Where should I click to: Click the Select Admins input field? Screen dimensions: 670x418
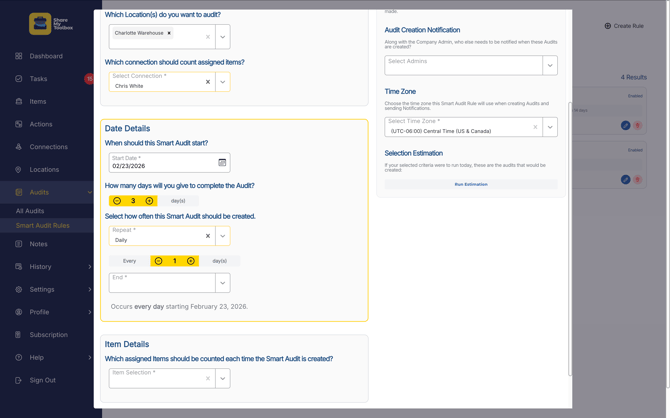[x=464, y=65]
